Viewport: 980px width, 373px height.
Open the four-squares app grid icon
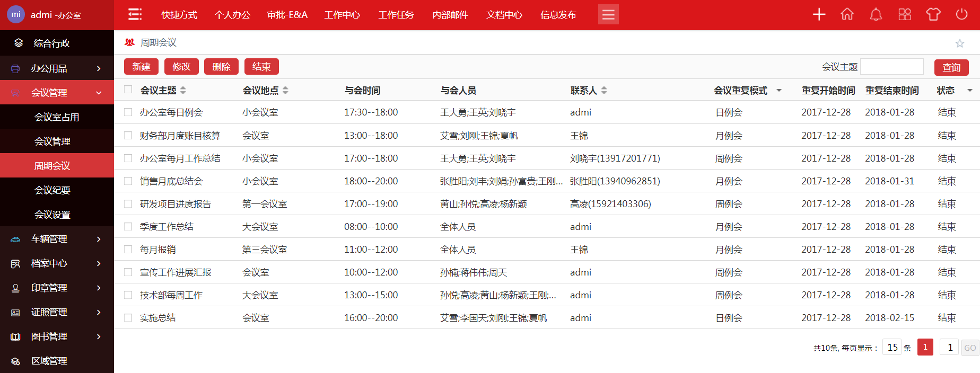[905, 14]
